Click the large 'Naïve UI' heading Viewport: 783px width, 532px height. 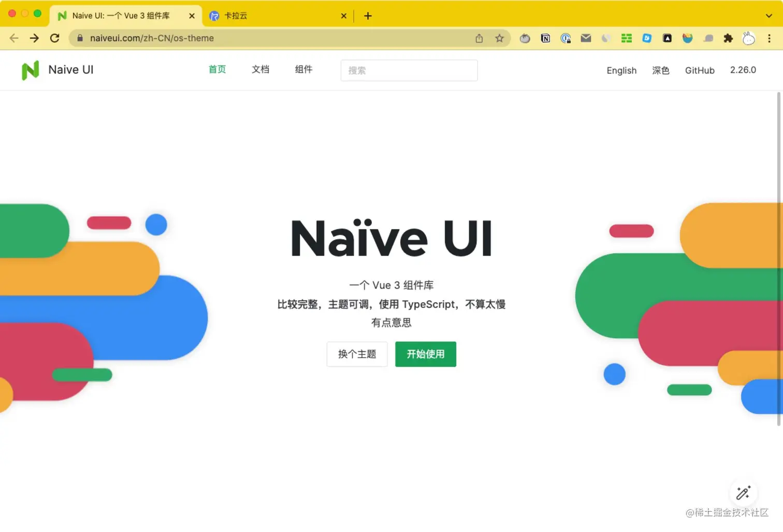point(392,238)
